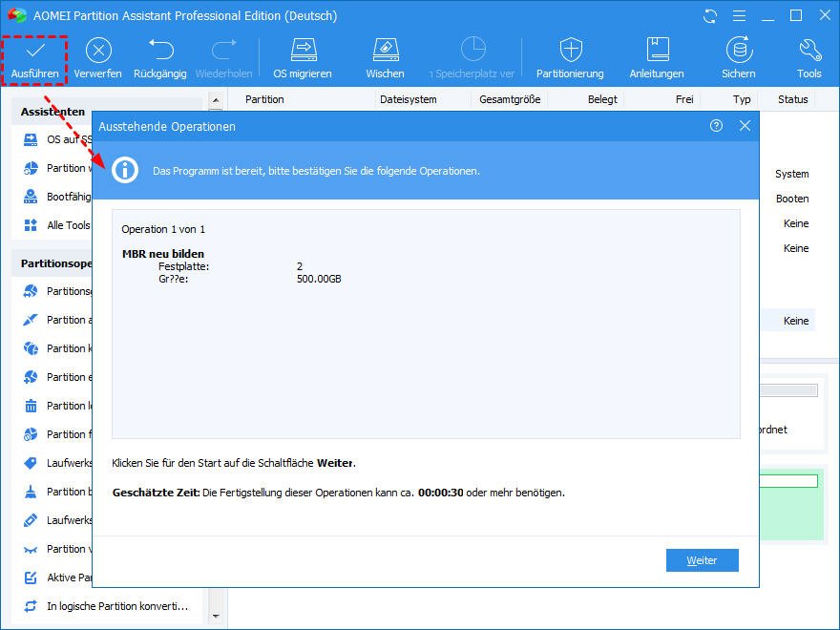Open Partitionierung shield icon

571,50
